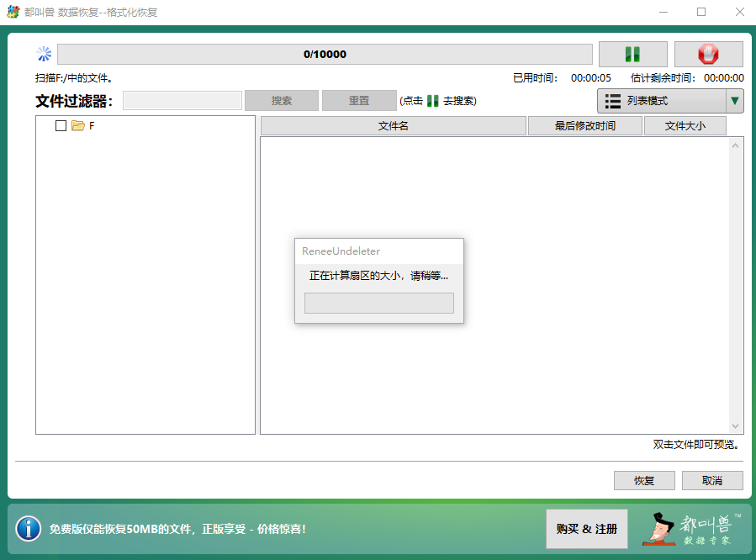This screenshot has height=560, width=756.
Task: Click the scrollbar up arrow in file list
Action: point(735,145)
